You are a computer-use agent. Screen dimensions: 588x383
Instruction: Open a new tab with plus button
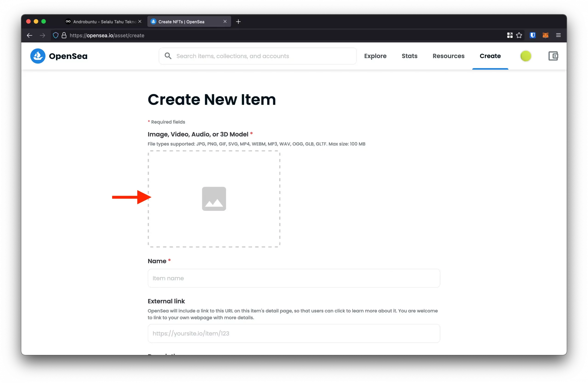[238, 22]
